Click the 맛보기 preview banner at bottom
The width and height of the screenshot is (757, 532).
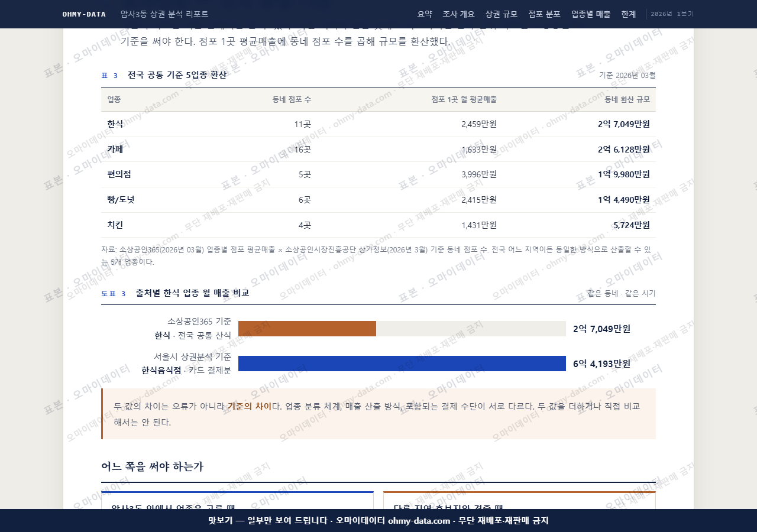tap(378, 521)
